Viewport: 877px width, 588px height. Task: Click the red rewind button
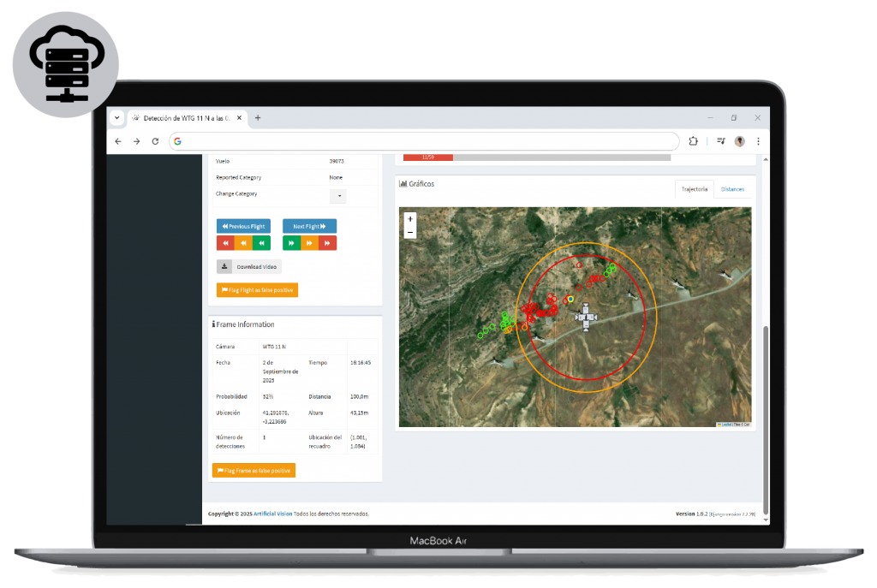coord(225,243)
